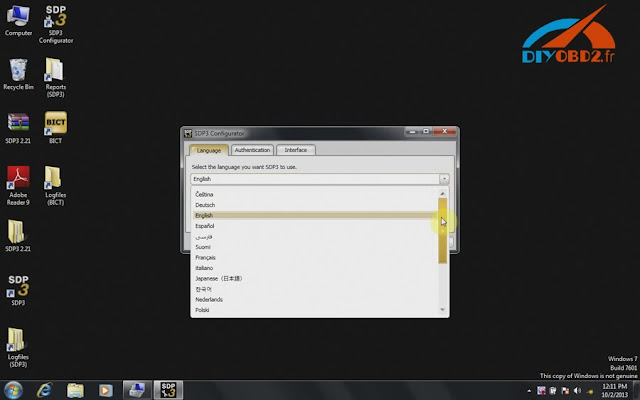Select Polski from the language list

pyautogui.click(x=315, y=310)
